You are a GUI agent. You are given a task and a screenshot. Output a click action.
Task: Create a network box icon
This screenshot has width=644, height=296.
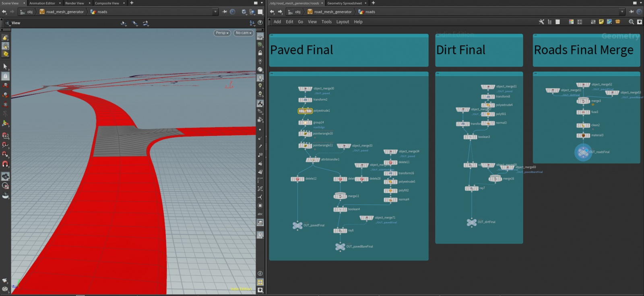[x=618, y=22]
